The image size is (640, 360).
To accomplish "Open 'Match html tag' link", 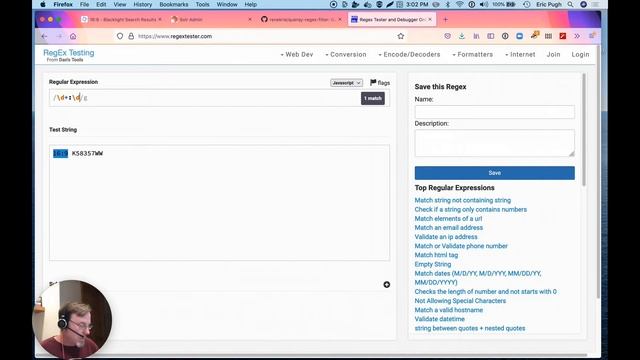I will [x=436, y=255].
